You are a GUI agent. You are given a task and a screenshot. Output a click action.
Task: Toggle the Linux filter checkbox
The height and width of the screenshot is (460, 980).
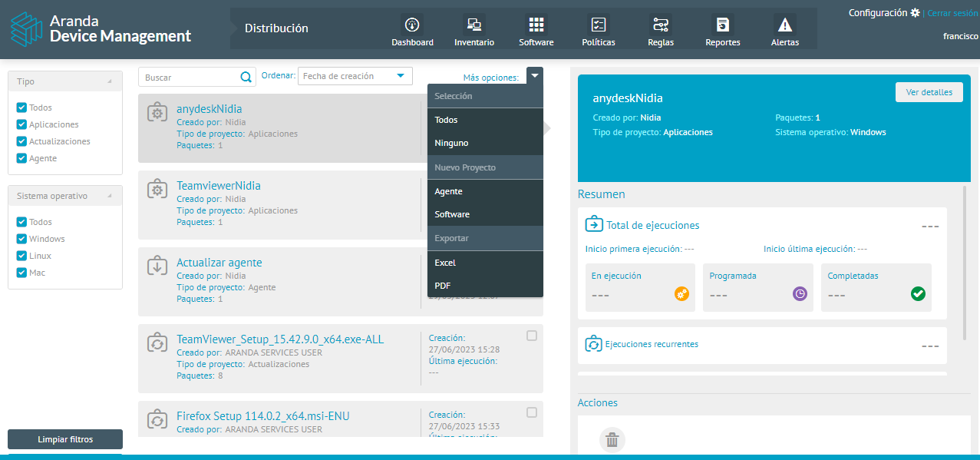click(x=21, y=256)
